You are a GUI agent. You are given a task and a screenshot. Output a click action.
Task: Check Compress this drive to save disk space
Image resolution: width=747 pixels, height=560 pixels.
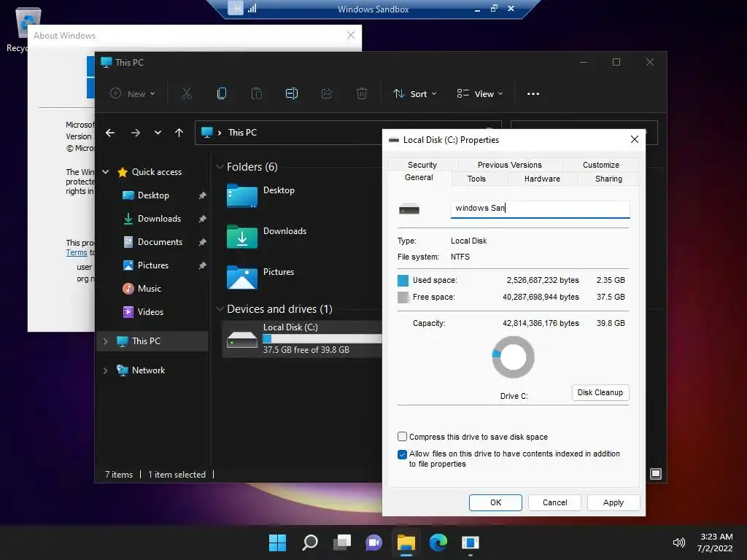pyautogui.click(x=402, y=437)
